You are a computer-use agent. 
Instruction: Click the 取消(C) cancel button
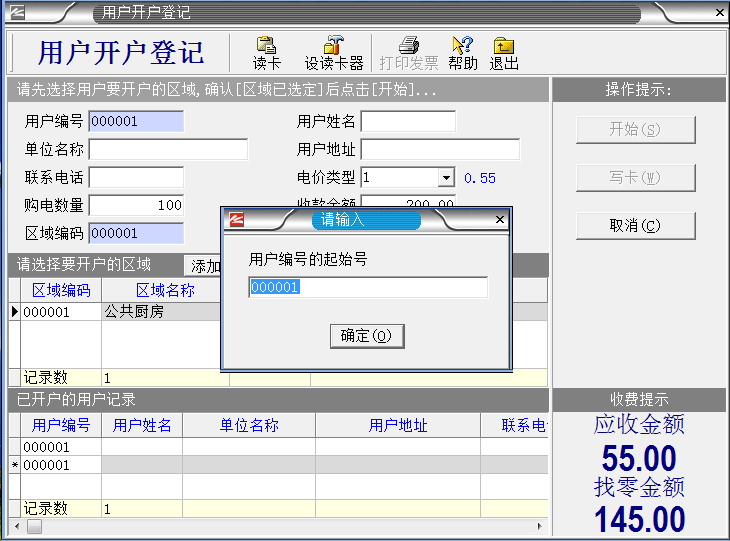pyautogui.click(x=635, y=225)
